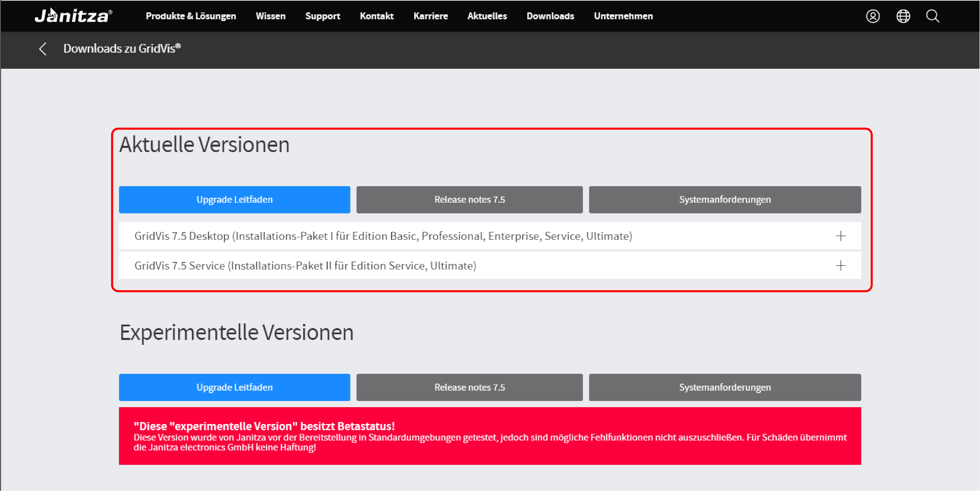The height and width of the screenshot is (491, 980).
Task: Open the Downloads menu
Action: click(550, 16)
